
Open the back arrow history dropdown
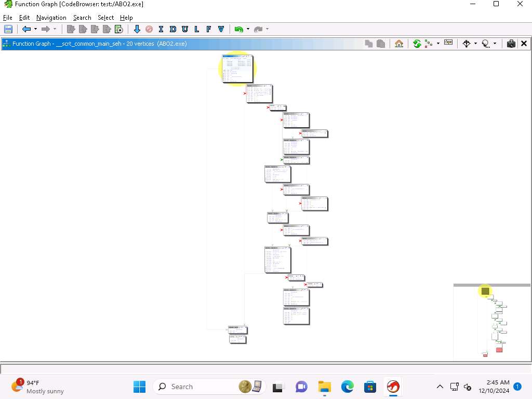(x=35, y=29)
